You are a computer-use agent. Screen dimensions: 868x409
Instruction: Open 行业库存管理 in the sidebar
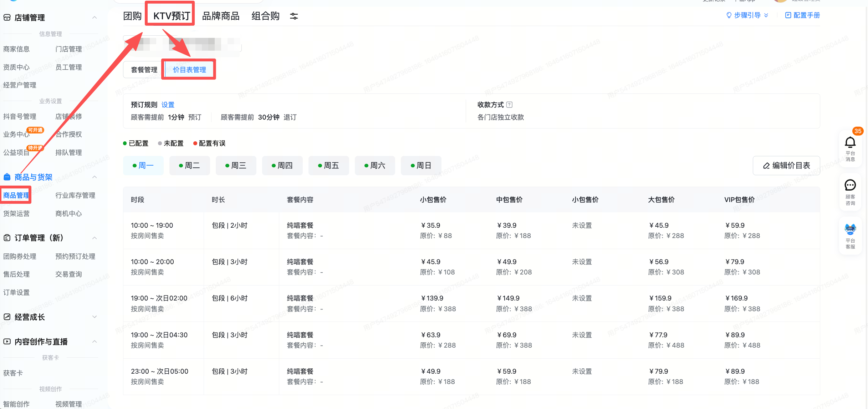click(75, 195)
